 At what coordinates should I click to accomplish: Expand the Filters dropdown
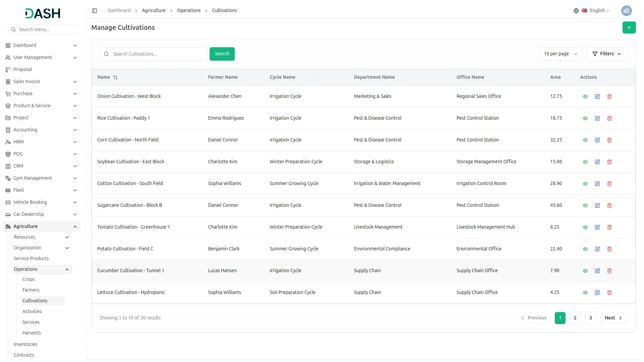point(606,54)
